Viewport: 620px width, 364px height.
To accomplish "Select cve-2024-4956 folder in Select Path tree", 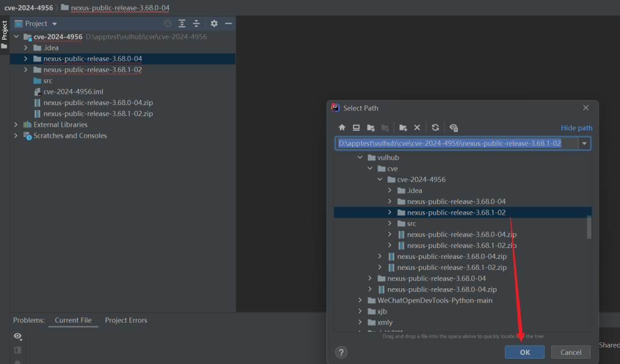I will click(x=421, y=179).
